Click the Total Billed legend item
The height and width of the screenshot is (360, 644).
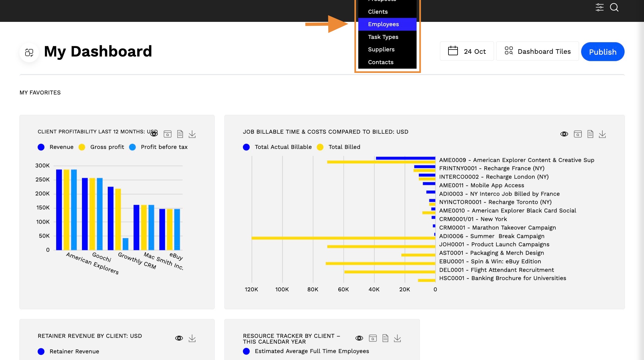click(x=339, y=147)
